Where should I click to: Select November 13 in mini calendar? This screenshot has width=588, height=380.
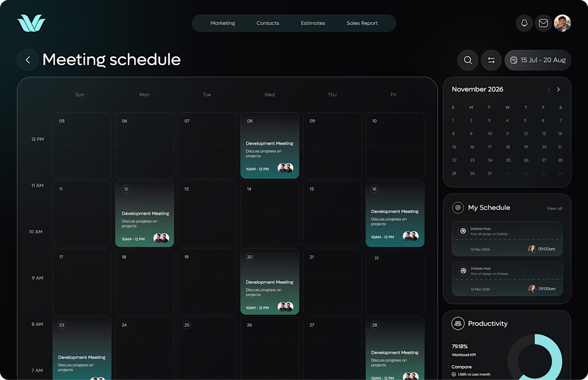tap(544, 134)
